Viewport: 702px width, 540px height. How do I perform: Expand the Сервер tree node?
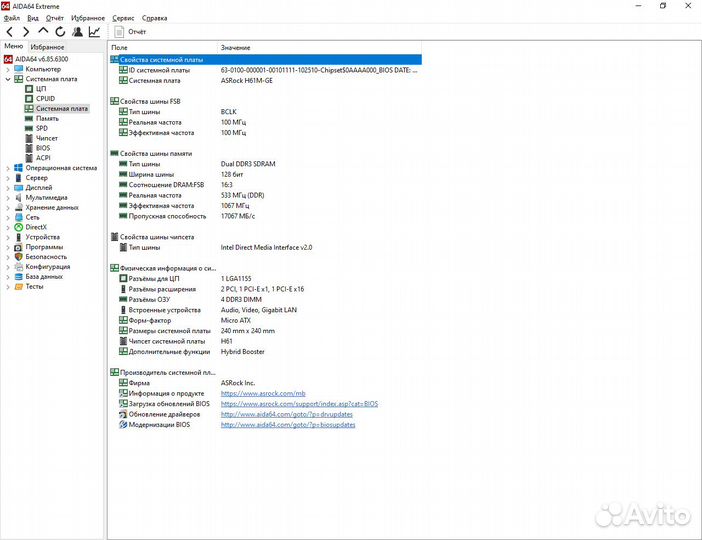[x=8, y=178]
